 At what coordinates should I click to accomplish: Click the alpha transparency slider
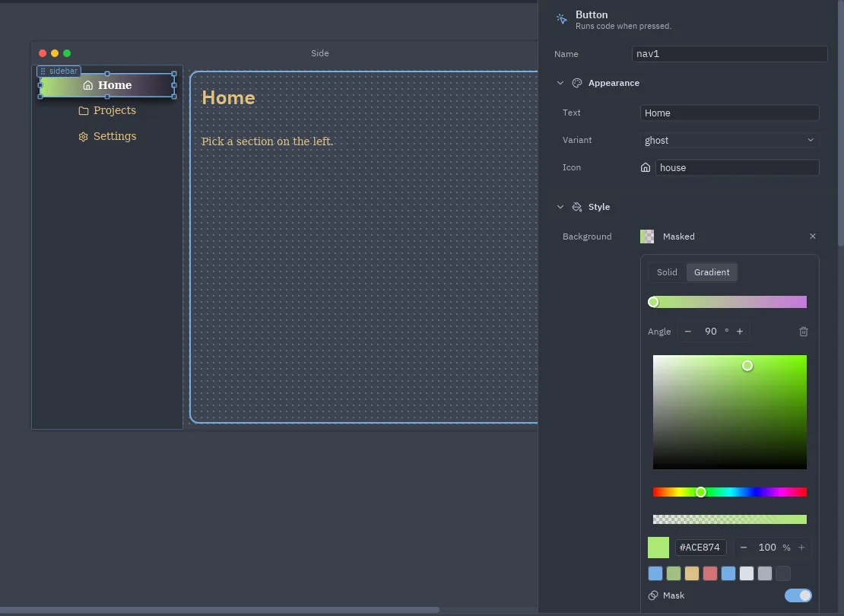tap(729, 519)
